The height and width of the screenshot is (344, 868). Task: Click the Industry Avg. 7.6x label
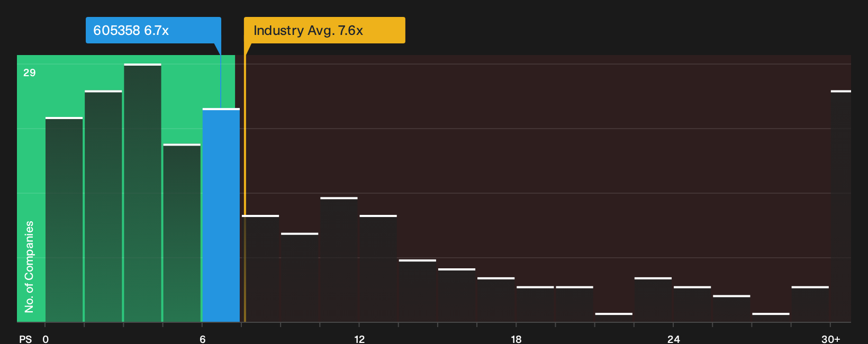(x=324, y=30)
